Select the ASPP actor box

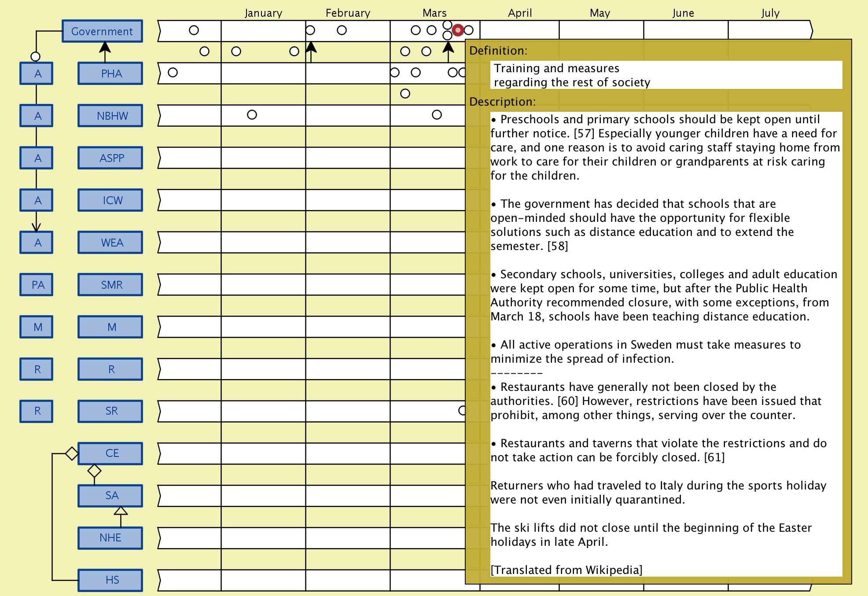pyautogui.click(x=110, y=158)
